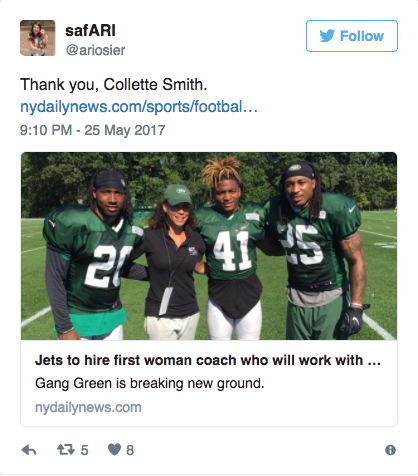Viewport: 418px width, 476px height.
Task: Click the retweet count 5
Action: pyautogui.click(x=84, y=450)
